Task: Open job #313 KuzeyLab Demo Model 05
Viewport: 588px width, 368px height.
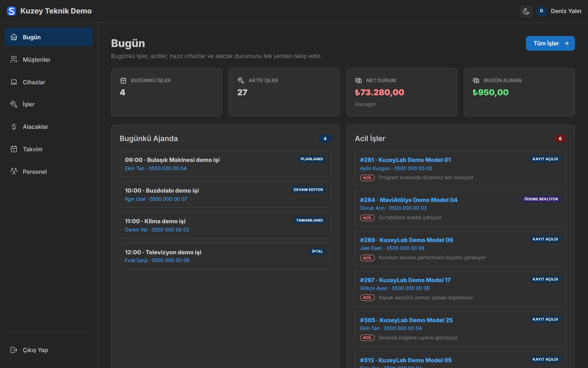Action: 460,359
